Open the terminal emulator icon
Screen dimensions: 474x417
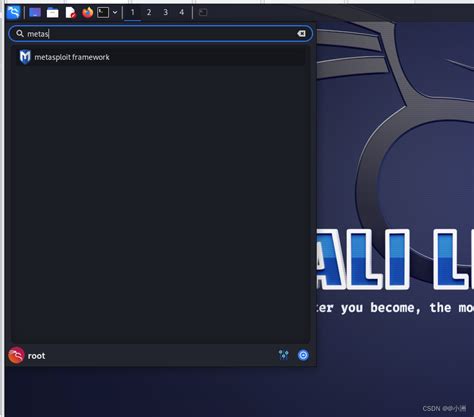103,13
